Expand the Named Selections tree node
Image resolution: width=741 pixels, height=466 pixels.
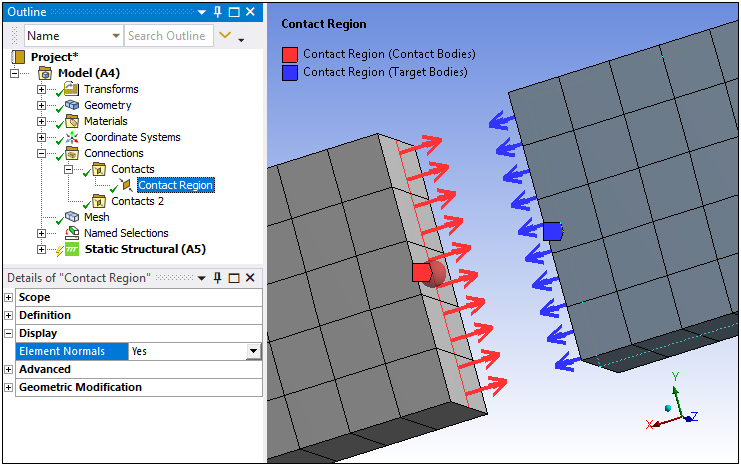click(x=41, y=233)
